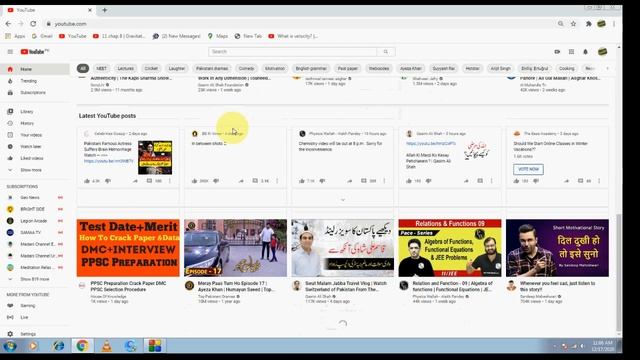Open the Gmail bookmark
The width and height of the screenshot is (640, 360).
tap(42, 36)
